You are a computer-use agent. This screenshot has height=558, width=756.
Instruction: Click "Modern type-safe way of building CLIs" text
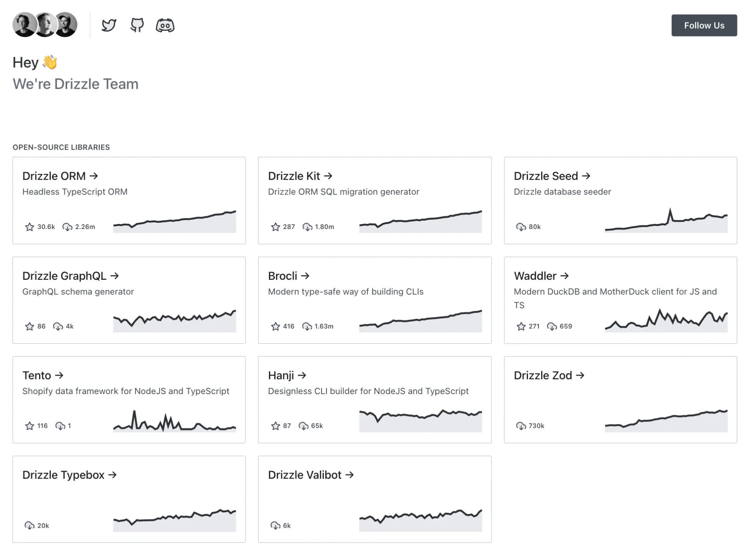[345, 292]
